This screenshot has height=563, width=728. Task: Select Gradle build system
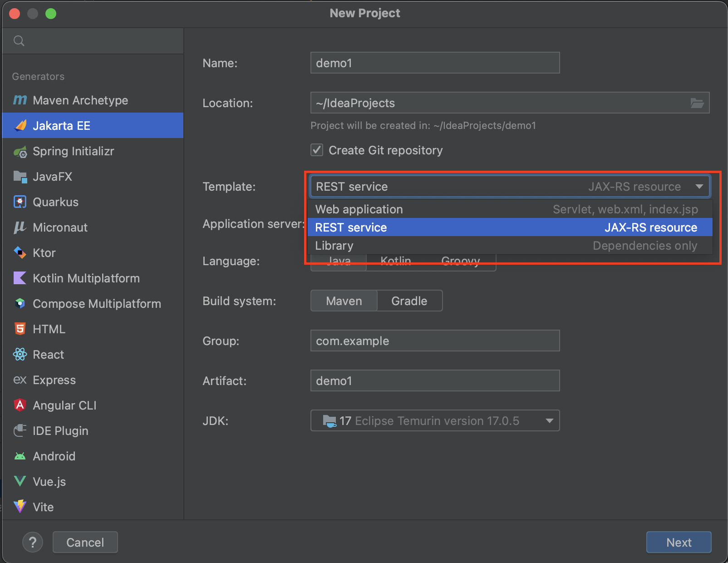pos(409,301)
